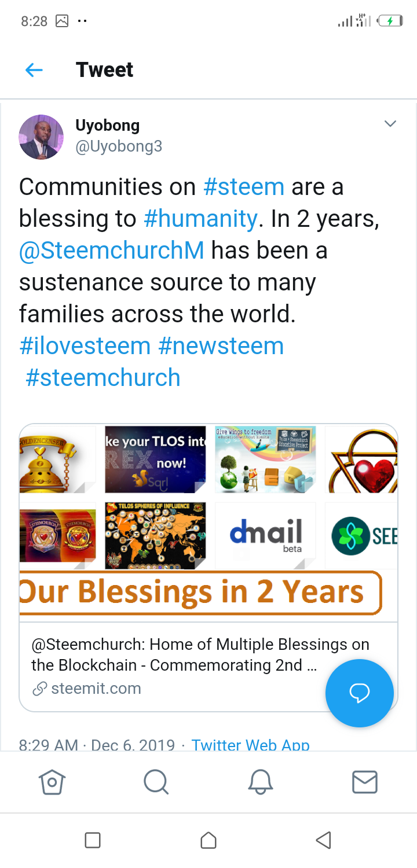Tap the Android back triangle
The width and height of the screenshot is (417, 868).
tap(324, 840)
